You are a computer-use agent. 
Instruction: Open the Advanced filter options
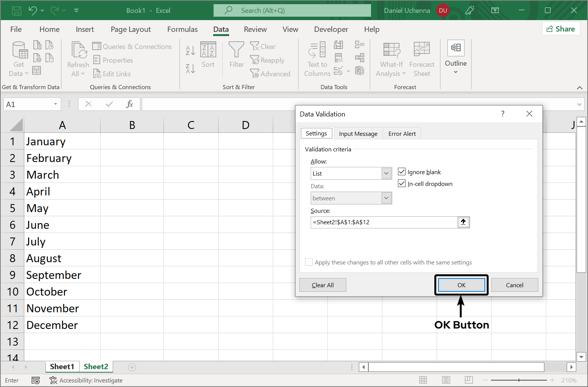[x=270, y=74]
